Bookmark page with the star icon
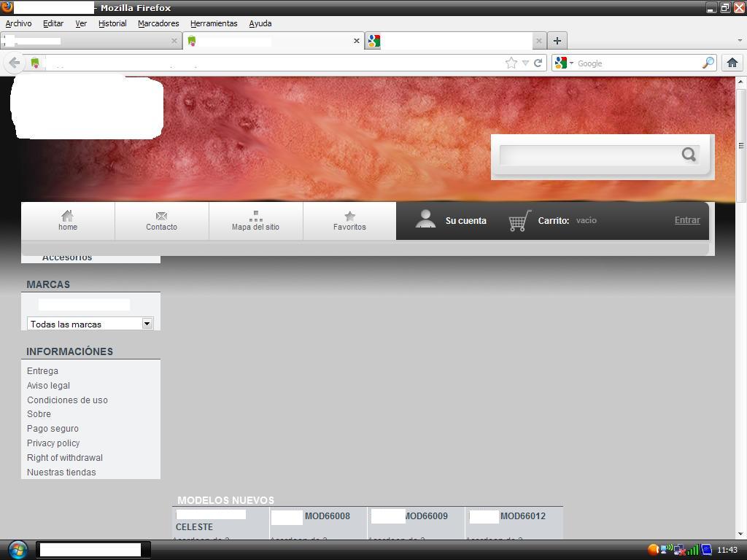747x560 pixels. [511, 63]
